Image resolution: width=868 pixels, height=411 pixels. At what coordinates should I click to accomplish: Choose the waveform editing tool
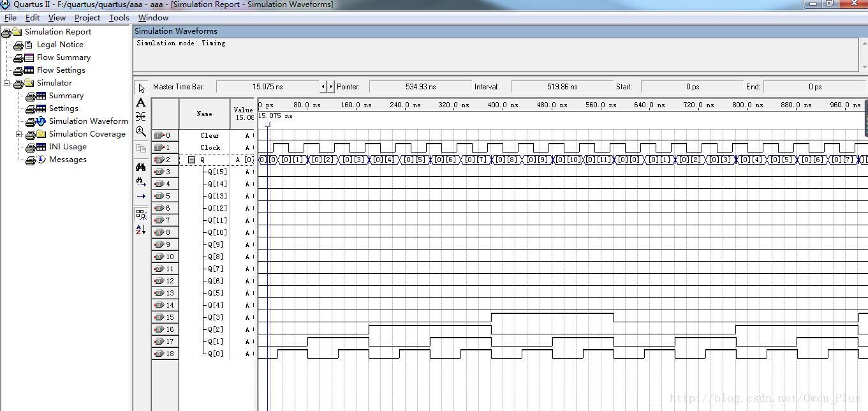(141, 117)
